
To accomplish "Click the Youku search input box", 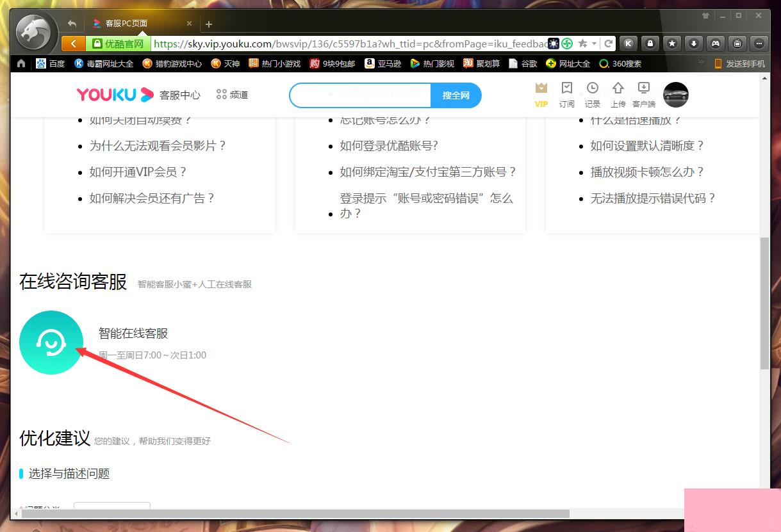I will point(361,95).
